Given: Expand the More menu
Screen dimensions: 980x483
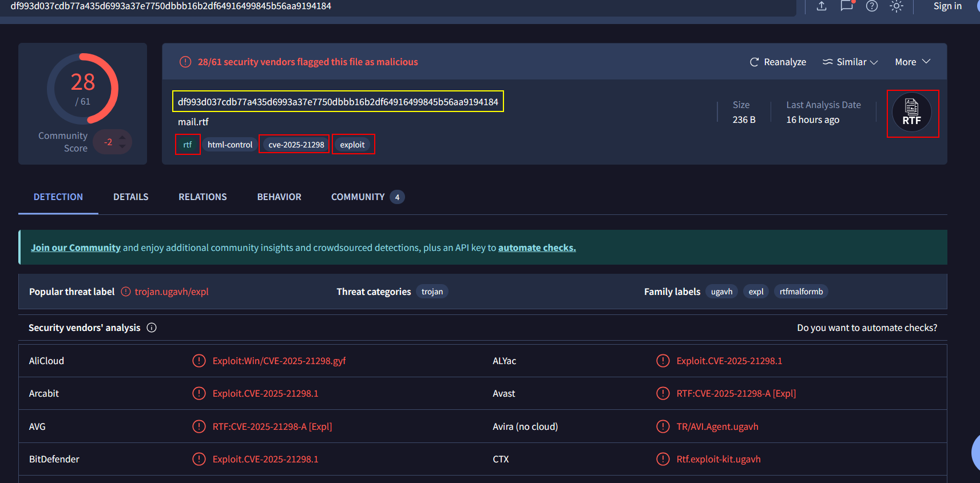Looking at the screenshot, I should [912, 62].
